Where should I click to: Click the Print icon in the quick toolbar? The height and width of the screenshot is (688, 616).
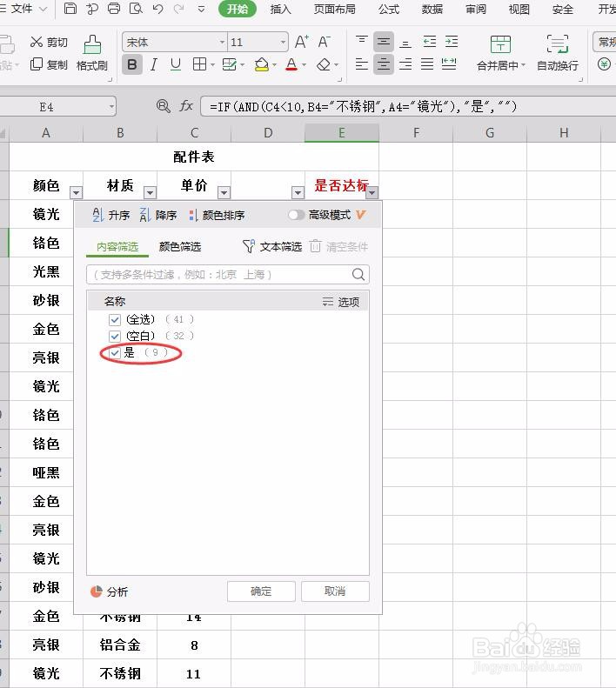tap(114, 9)
